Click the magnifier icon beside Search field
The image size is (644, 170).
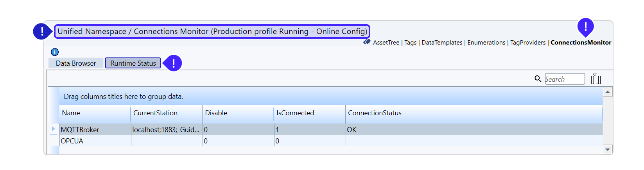538,79
